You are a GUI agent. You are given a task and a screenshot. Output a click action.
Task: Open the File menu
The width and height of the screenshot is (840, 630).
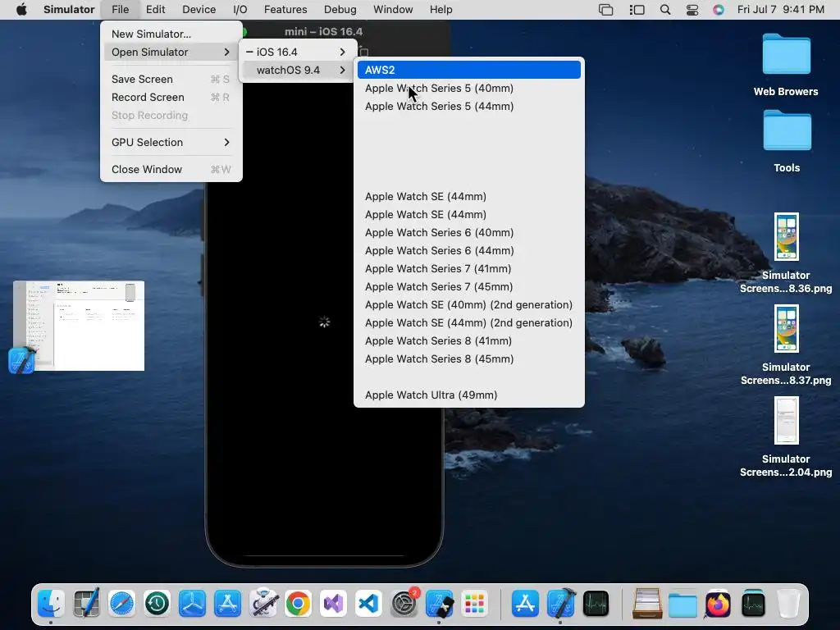point(120,10)
